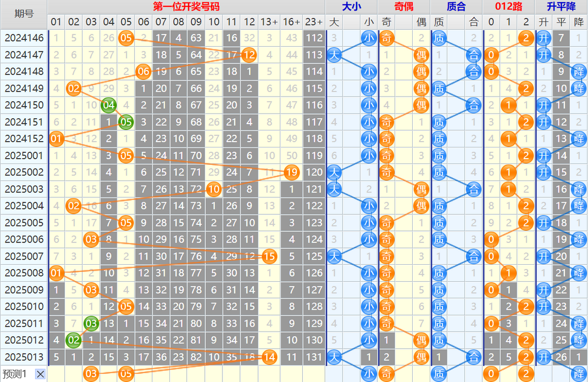Viewport: 588px width, 382px height.
Task: Select the 13+ column header
Action: [x=269, y=22]
